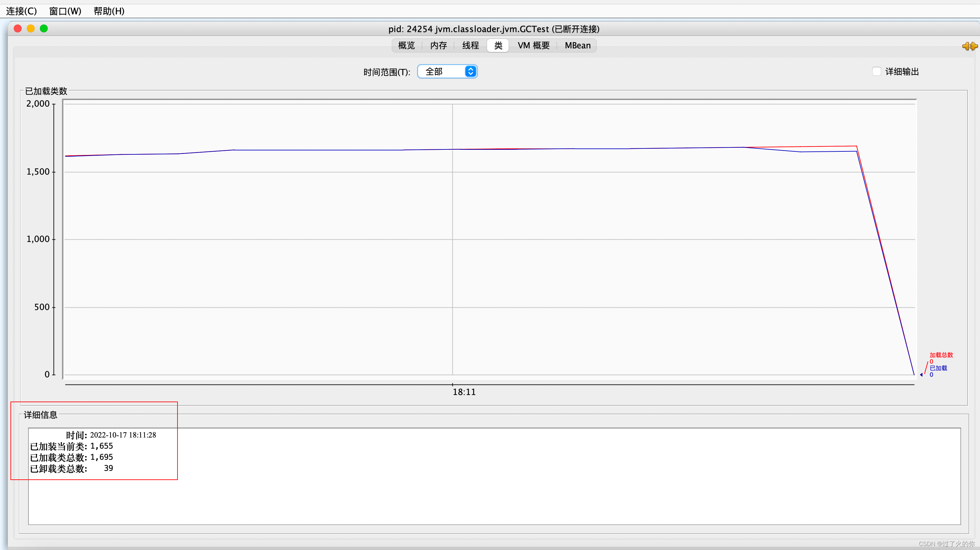Enable the 详细输出 checkbox
980x550 pixels.
[876, 72]
